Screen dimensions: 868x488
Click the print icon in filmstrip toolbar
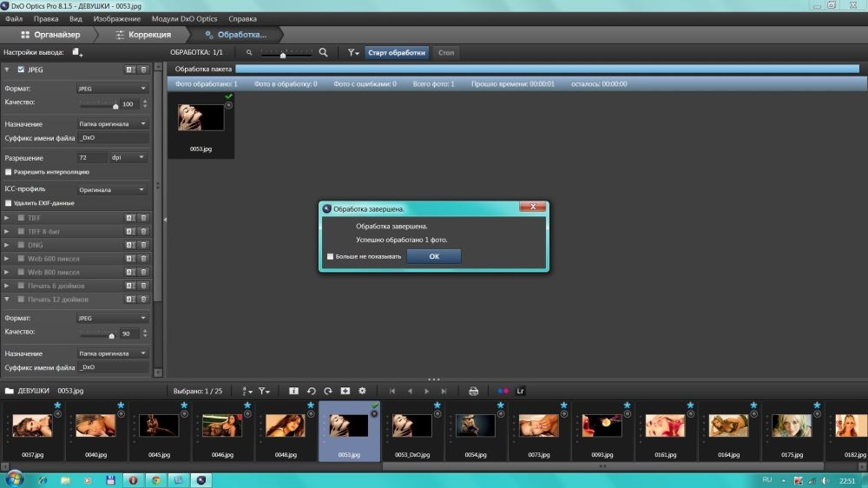[x=473, y=392]
